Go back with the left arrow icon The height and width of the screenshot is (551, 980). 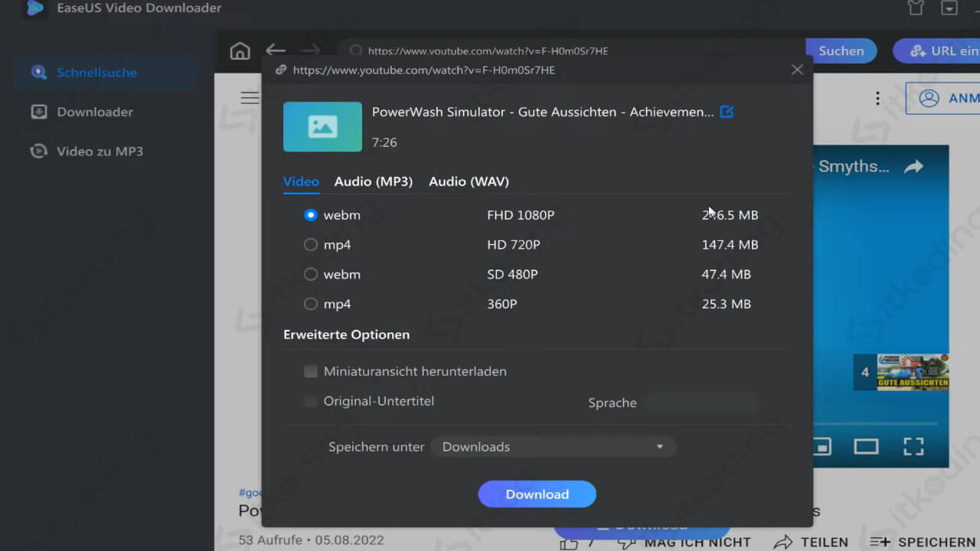click(276, 51)
